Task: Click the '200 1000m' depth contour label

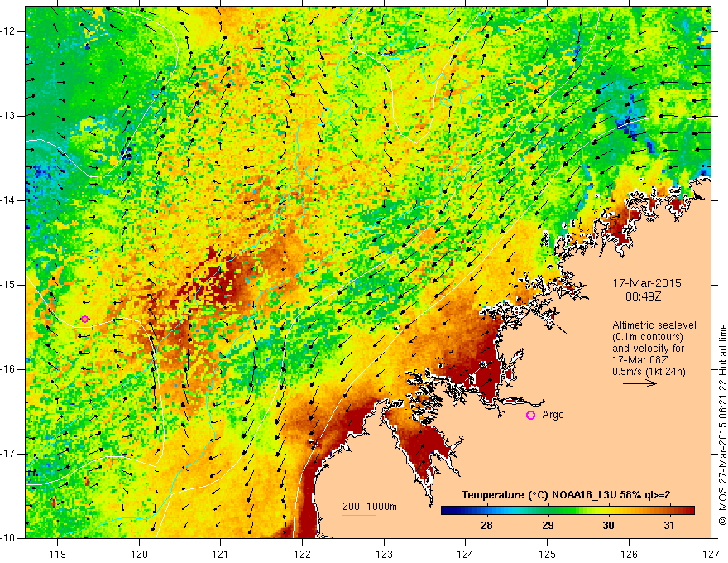Action: pyautogui.click(x=370, y=507)
